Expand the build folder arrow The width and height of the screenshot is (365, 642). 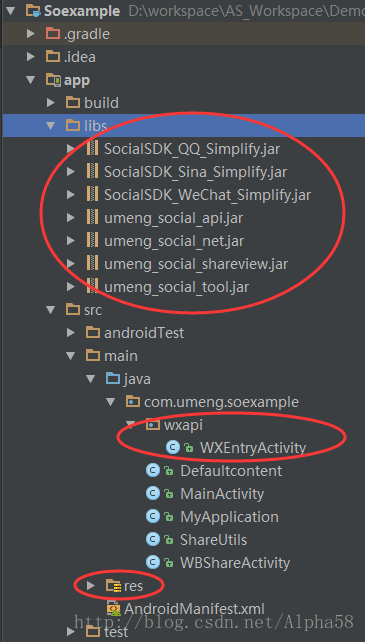pyautogui.click(x=51, y=102)
